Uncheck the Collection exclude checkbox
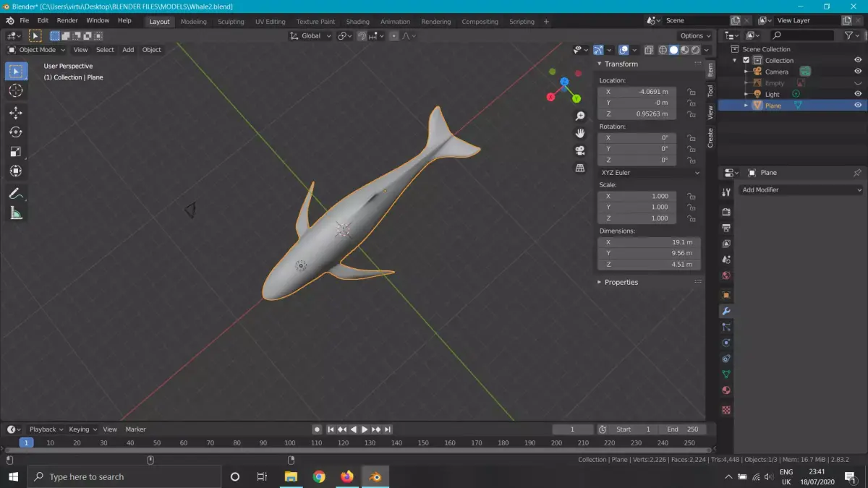 (746, 60)
